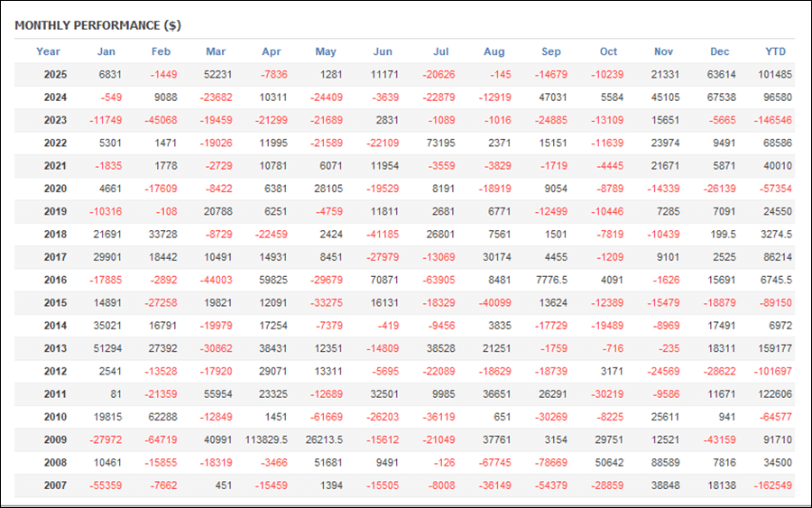Image resolution: width=812 pixels, height=508 pixels.
Task: Select December 2018 value 199.5
Action: pos(723,234)
